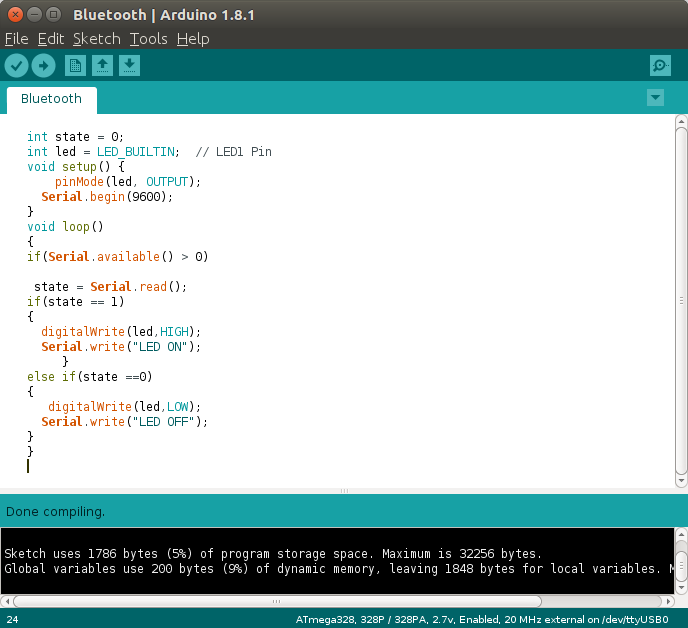Click the Serial.write("LED OFF") line
This screenshot has width=688, height=628.
(124, 422)
